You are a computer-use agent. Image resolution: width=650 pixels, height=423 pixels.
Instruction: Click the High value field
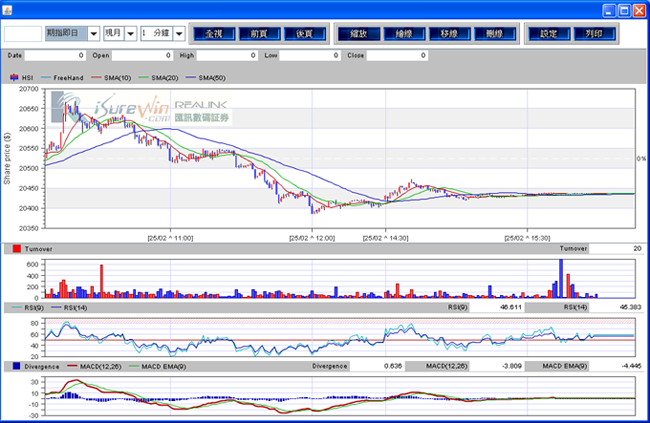click(227, 55)
